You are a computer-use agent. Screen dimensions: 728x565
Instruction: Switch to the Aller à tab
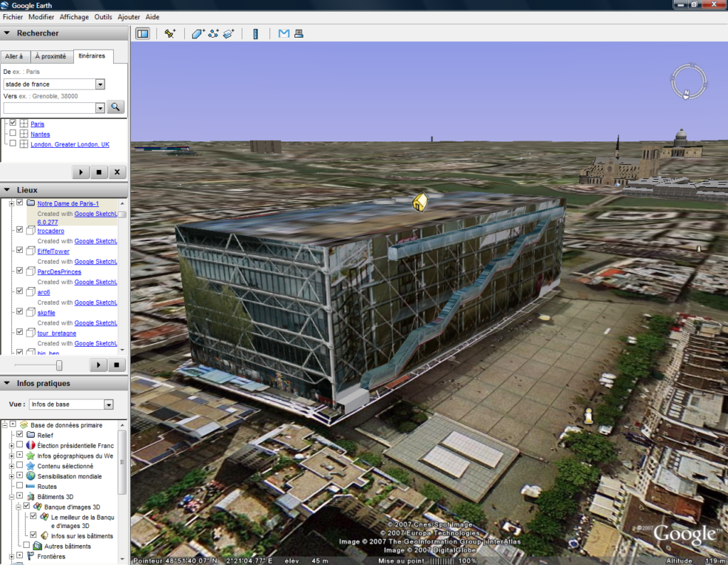[x=14, y=56]
